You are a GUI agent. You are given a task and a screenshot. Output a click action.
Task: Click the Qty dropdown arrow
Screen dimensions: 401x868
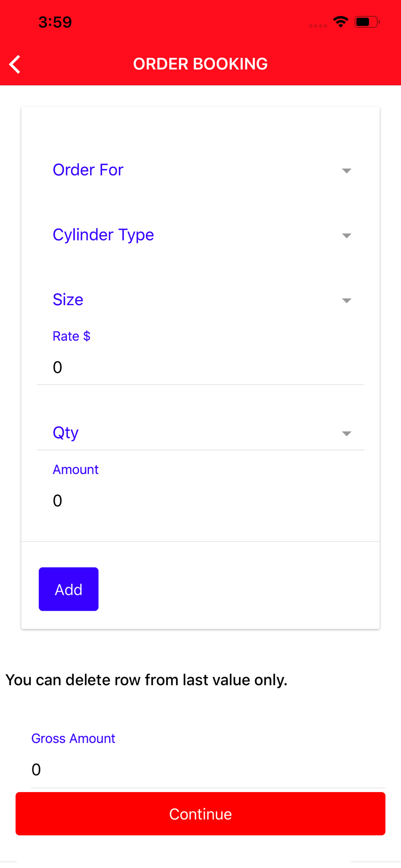[x=346, y=434]
